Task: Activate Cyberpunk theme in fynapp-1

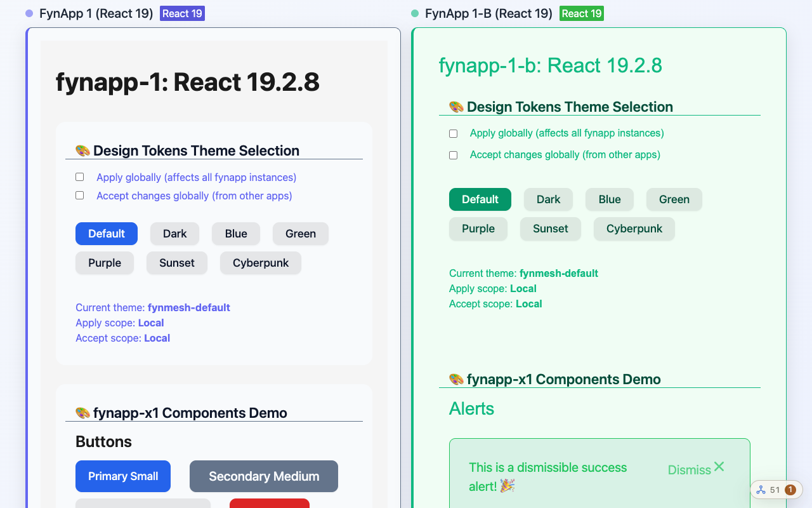Action: click(x=261, y=263)
